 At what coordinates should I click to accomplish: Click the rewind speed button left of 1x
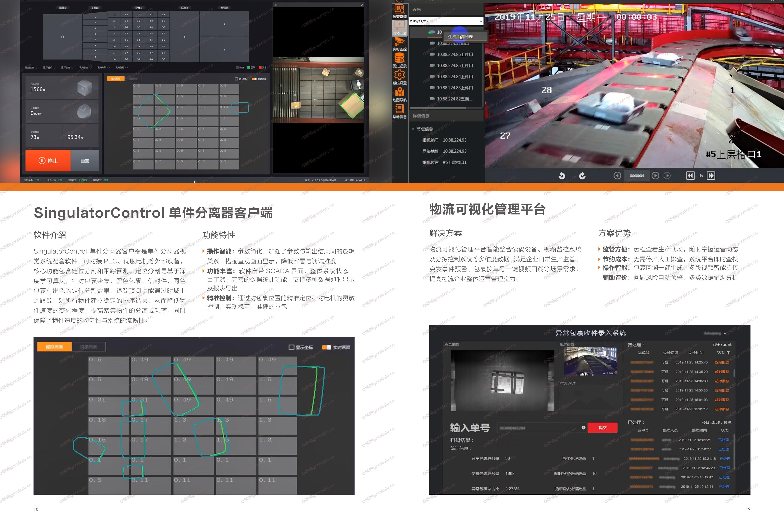pyautogui.click(x=690, y=175)
